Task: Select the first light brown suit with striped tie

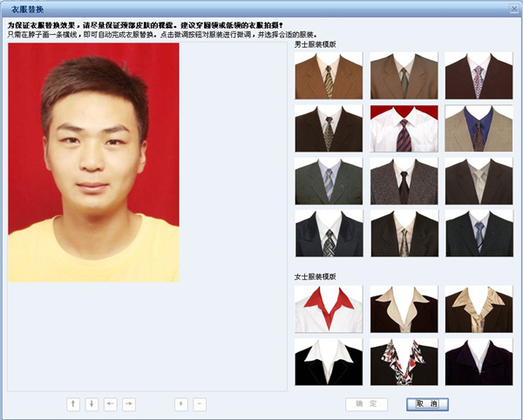Action: click(x=329, y=76)
